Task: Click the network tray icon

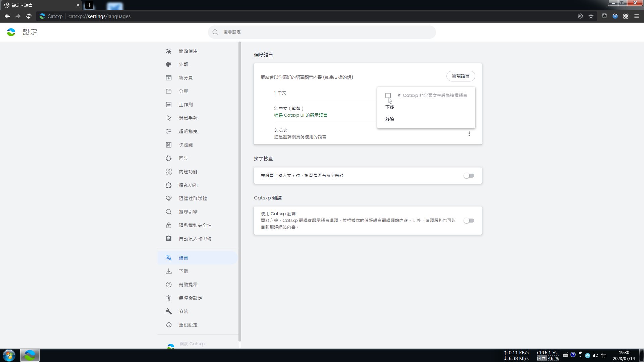Action: click(x=604, y=355)
